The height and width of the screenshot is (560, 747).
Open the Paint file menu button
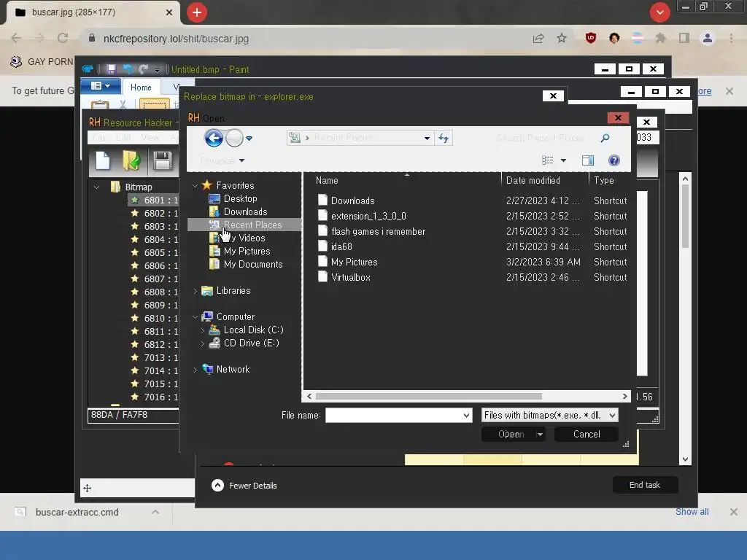(x=99, y=86)
